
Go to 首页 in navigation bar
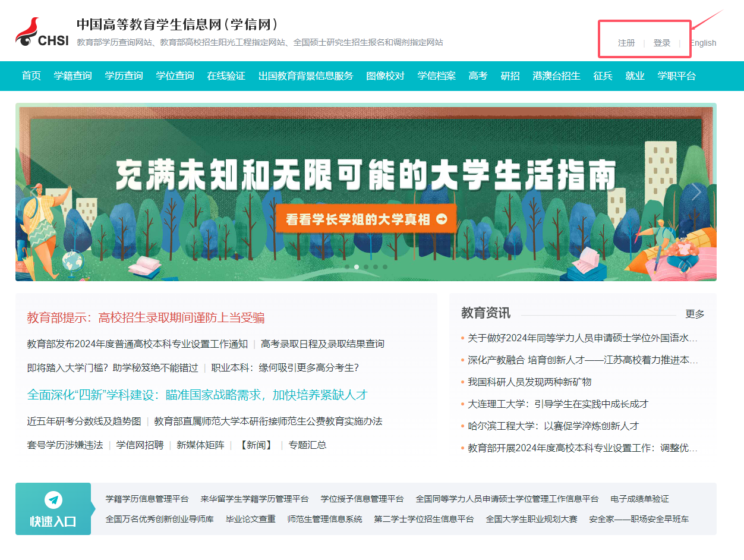click(x=31, y=75)
